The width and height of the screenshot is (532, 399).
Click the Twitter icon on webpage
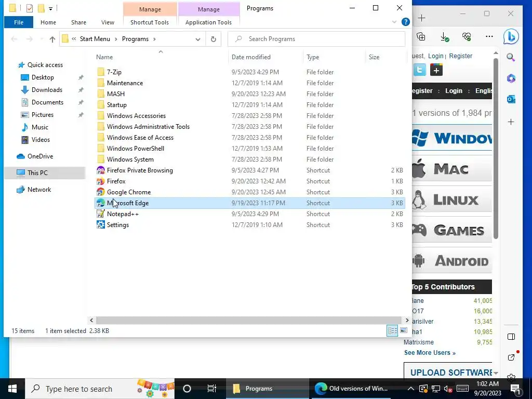419,70
